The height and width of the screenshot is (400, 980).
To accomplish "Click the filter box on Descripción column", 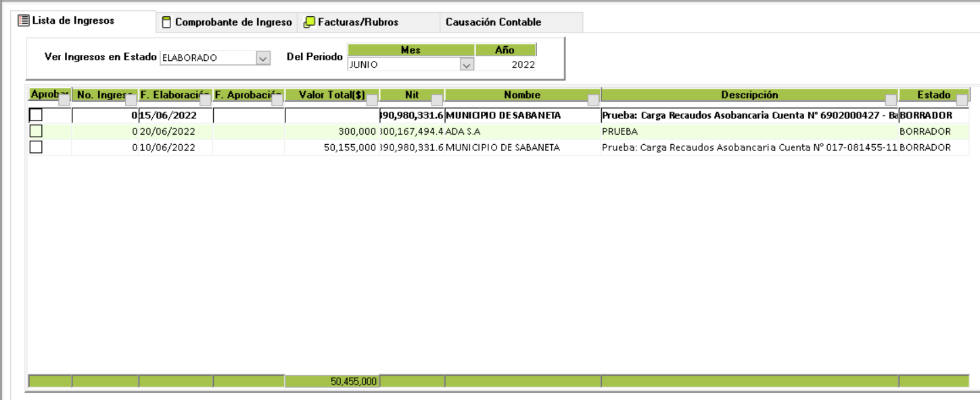I will (x=891, y=100).
